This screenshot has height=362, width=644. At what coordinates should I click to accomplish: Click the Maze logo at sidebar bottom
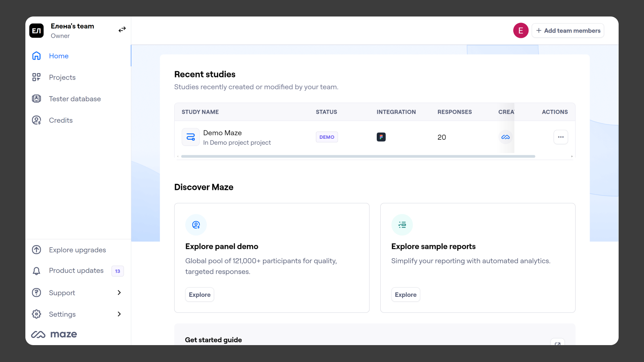click(54, 334)
